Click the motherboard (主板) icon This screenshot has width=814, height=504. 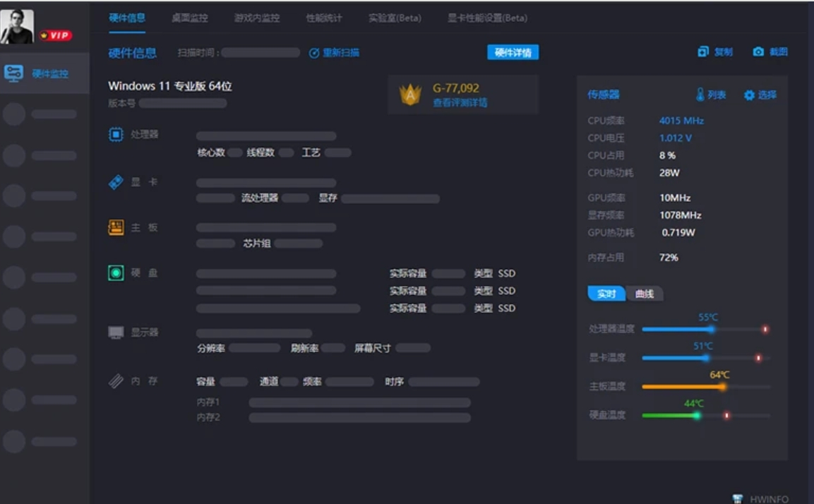(116, 227)
